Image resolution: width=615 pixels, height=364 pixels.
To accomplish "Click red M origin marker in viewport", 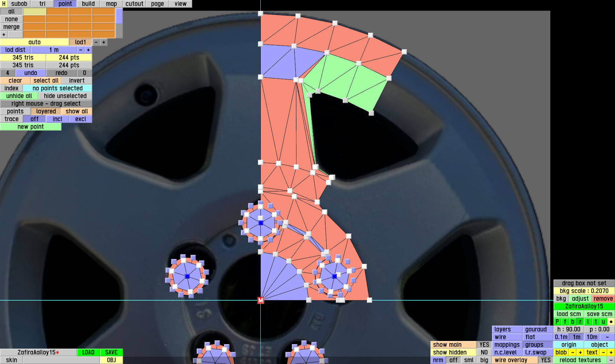I will coord(260,300).
